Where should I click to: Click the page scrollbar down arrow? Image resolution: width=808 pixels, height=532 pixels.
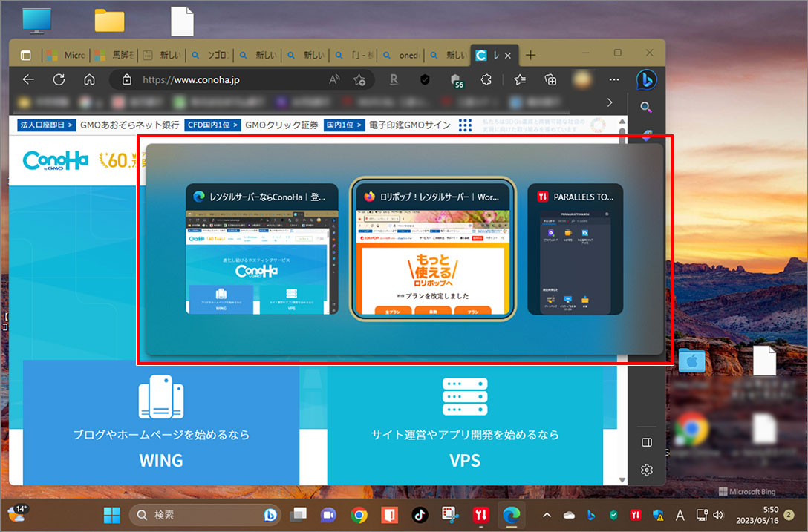click(x=622, y=480)
